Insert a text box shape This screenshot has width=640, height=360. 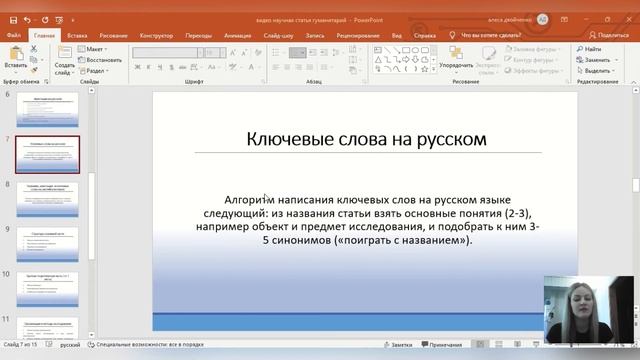(378, 50)
